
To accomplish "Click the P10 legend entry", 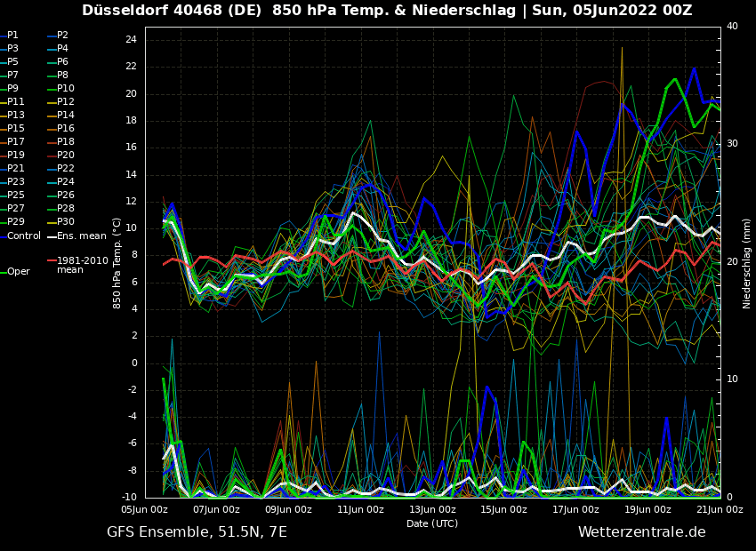I will (x=66, y=89).
